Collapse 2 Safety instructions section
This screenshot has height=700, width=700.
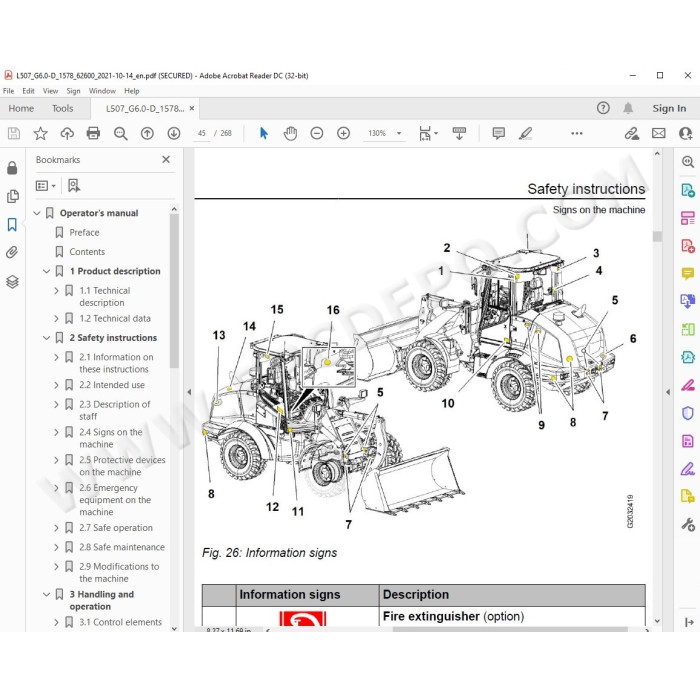(x=46, y=338)
